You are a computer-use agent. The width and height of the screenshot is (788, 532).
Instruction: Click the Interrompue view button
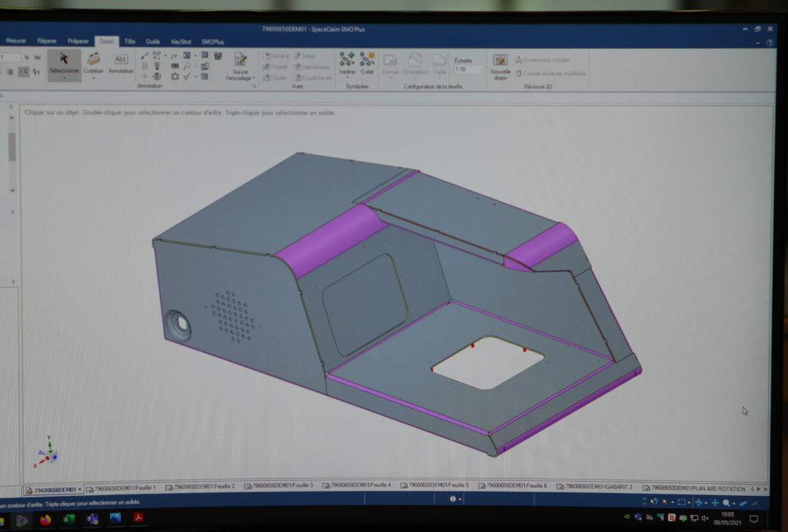point(312,67)
